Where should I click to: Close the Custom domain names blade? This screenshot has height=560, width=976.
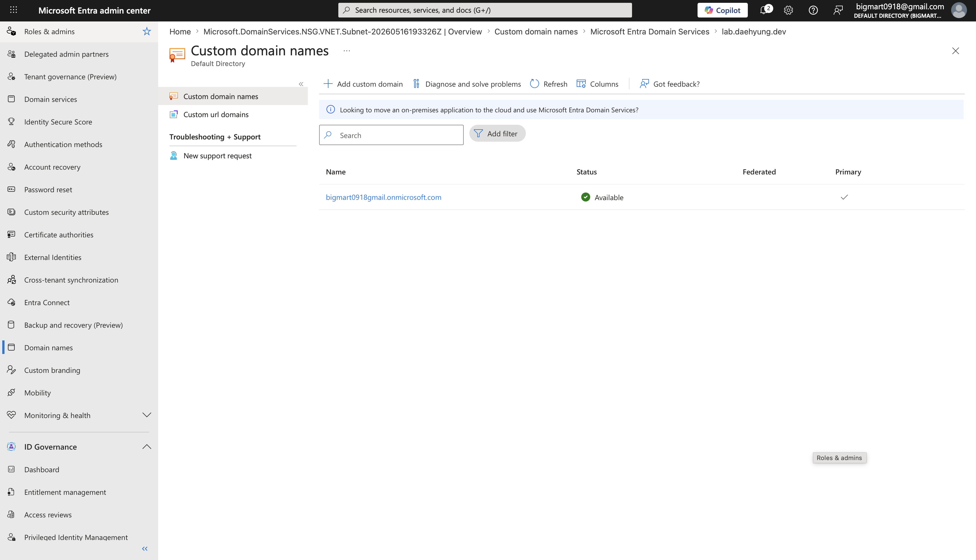tap(955, 51)
